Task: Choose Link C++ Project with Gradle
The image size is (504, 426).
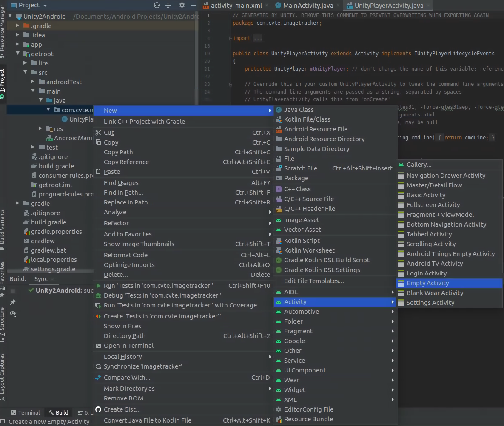Action: pyautogui.click(x=183, y=122)
